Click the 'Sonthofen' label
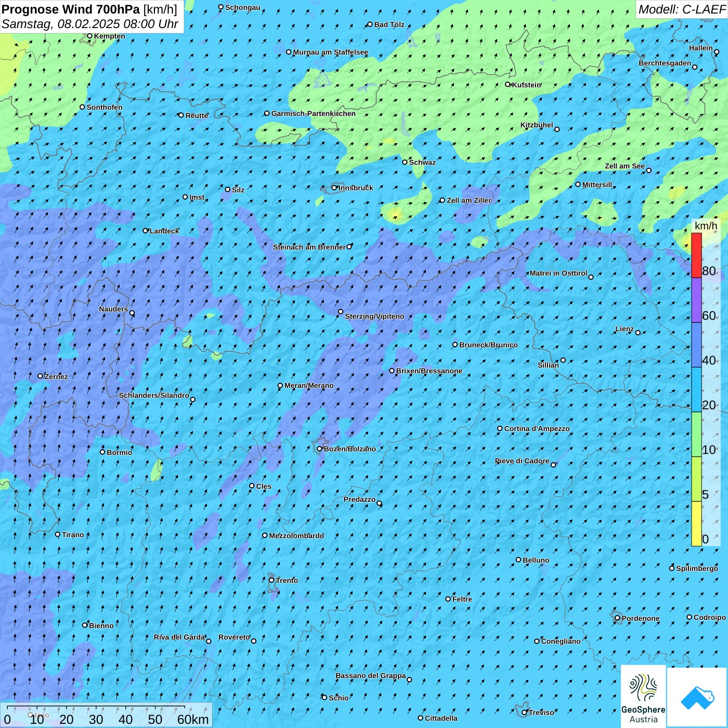This screenshot has width=728, height=728. [x=105, y=107]
